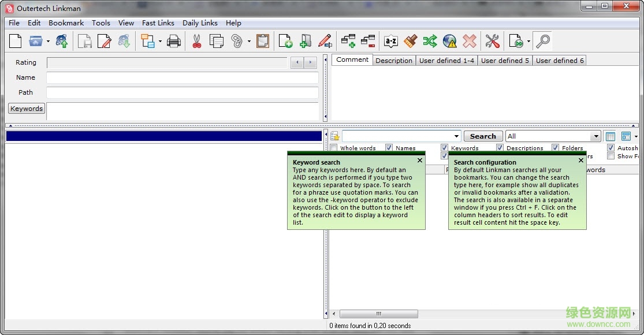
Task: Open the Paste clipboard icon
Action: point(262,41)
